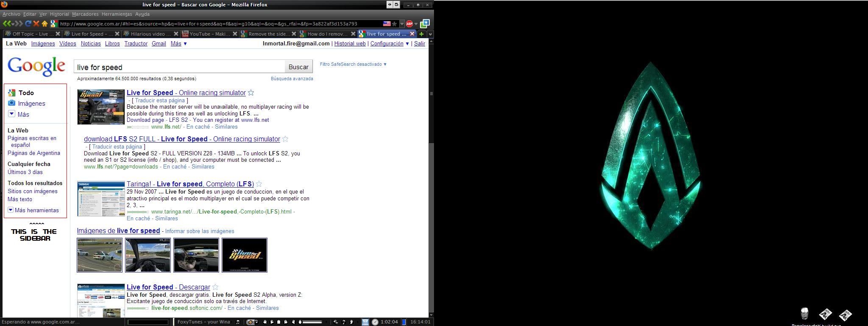
Task: Open the blue sidebar toggle icon beside ABP
Action: pyautogui.click(x=425, y=24)
